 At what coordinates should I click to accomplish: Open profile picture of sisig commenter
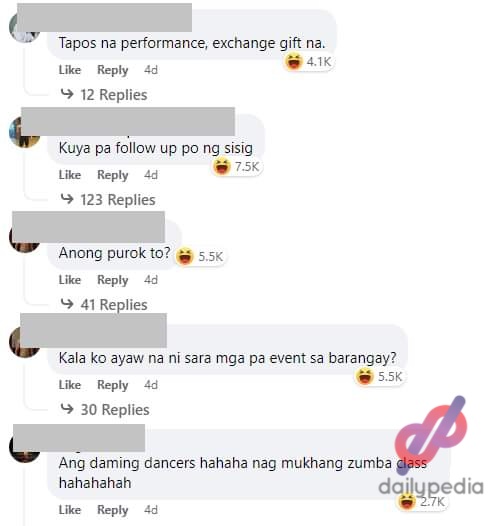[x=24, y=133]
